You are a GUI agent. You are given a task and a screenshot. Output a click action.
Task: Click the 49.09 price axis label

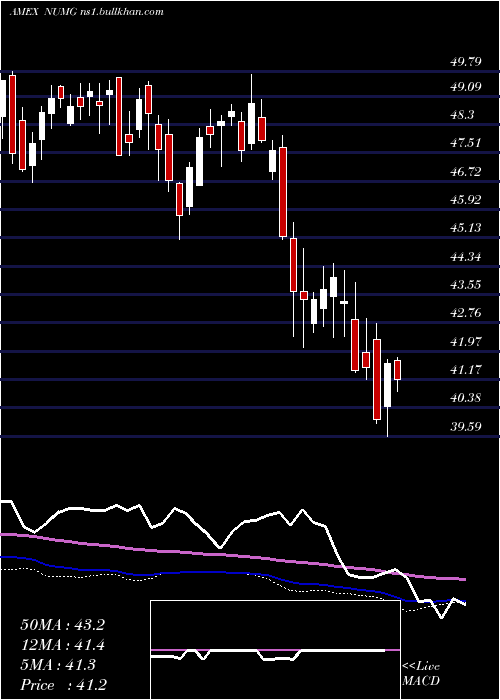click(466, 87)
